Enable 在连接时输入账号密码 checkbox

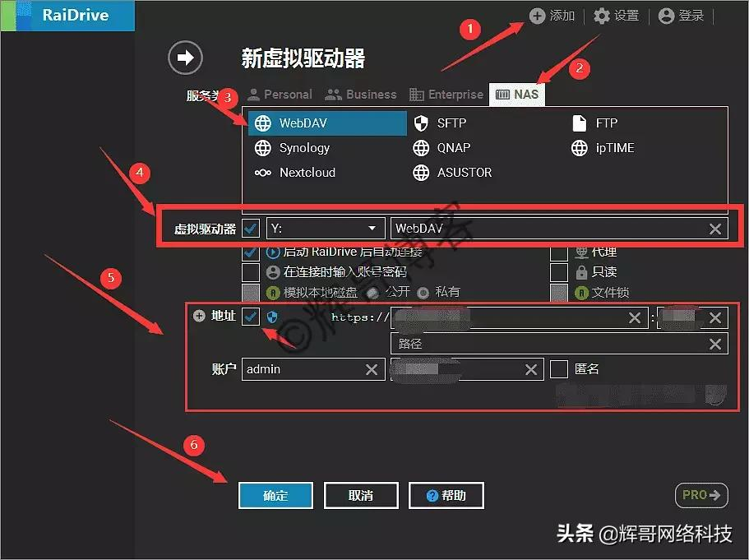coord(251,272)
